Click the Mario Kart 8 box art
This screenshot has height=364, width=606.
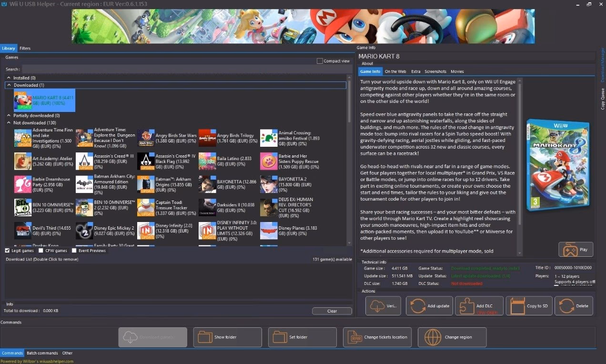coord(558,165)
